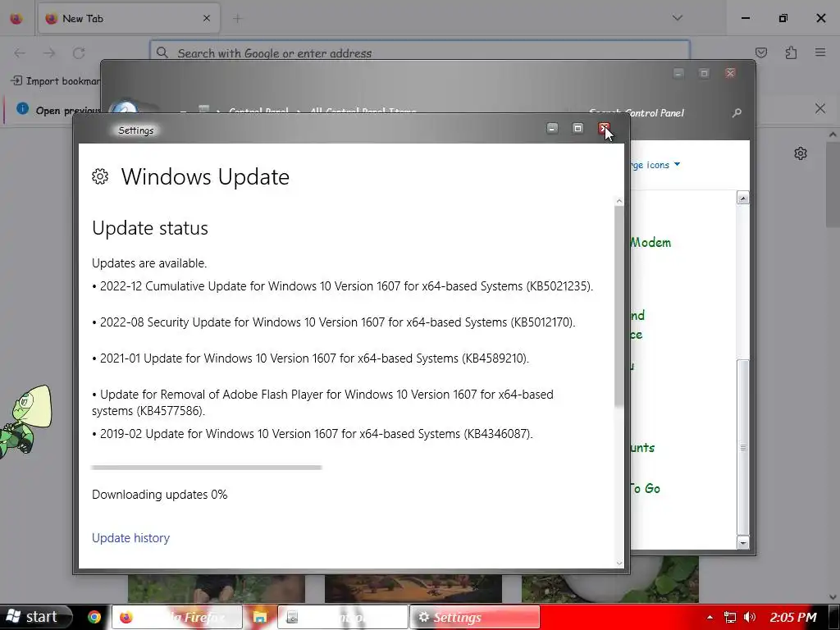Open the Firefox list all tabs dropdown
This screenshot has width=840, height=630.
pos(677,18)
